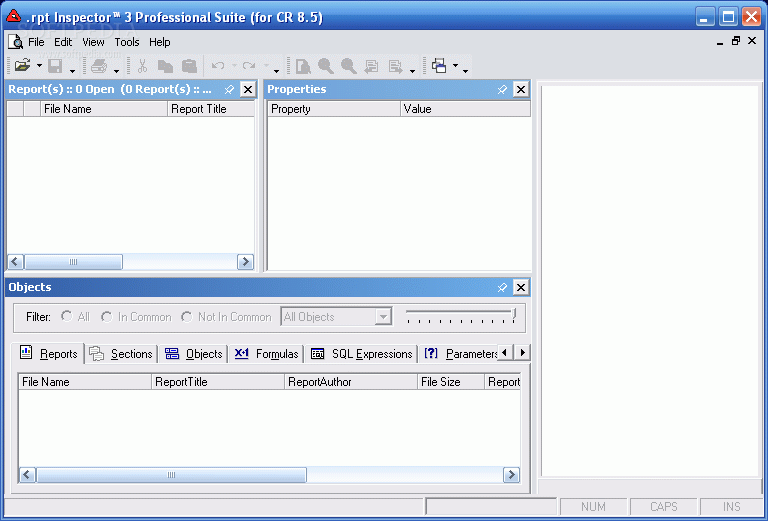Click the Report(s) panel horizontal scrollbar thumb
The width and height of the screenshot is (768, 521).
click(x=73, y=262)
